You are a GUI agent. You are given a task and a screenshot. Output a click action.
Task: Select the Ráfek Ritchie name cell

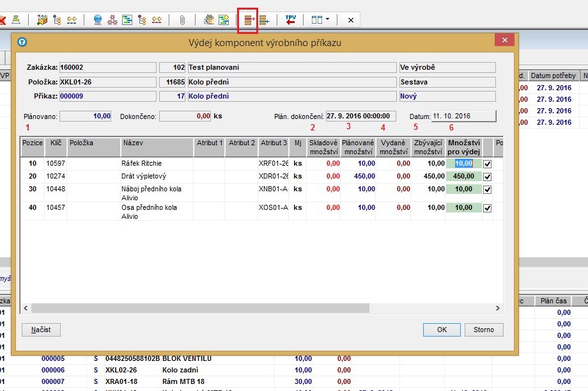tap(157, 163)
